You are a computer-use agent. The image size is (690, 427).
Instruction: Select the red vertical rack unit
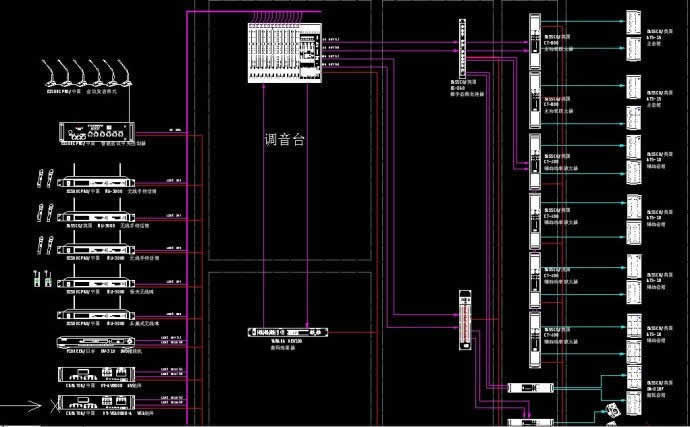(462, 318)
